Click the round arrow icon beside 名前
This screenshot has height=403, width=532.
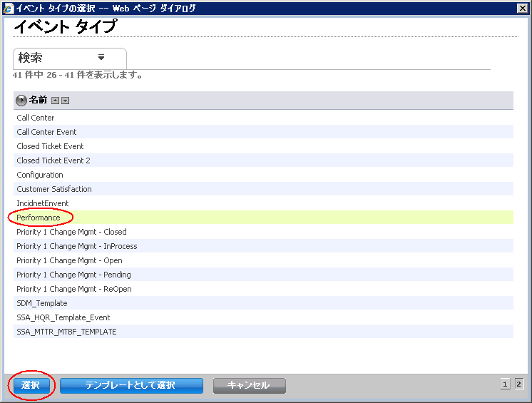(x=21, y=100)
